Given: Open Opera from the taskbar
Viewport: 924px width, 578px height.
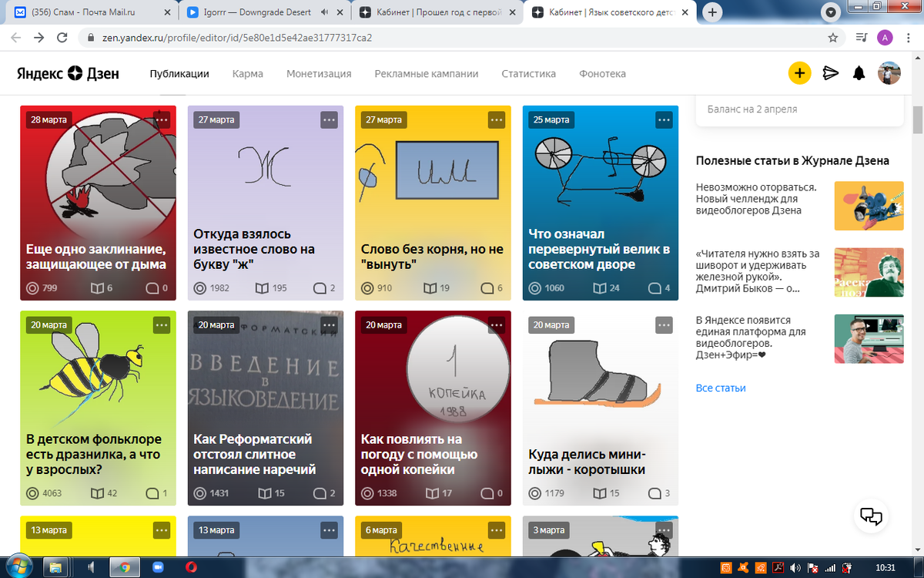Looking at the screenshot, I should (x=191, y=567).
